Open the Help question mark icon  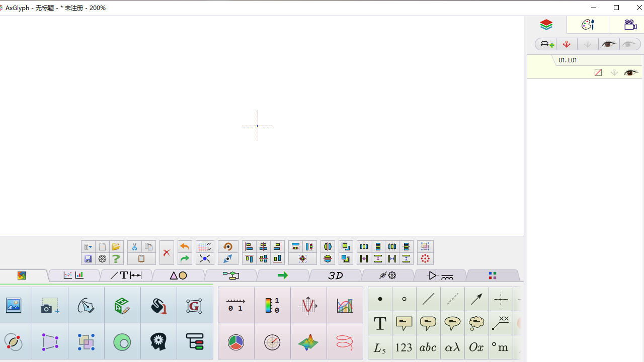116,258
